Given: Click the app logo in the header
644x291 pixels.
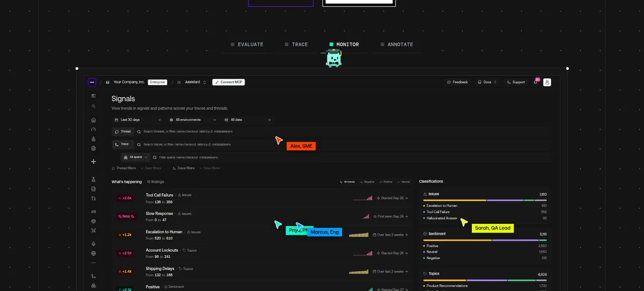Looking at the screenshot, I should click(92, 82).
